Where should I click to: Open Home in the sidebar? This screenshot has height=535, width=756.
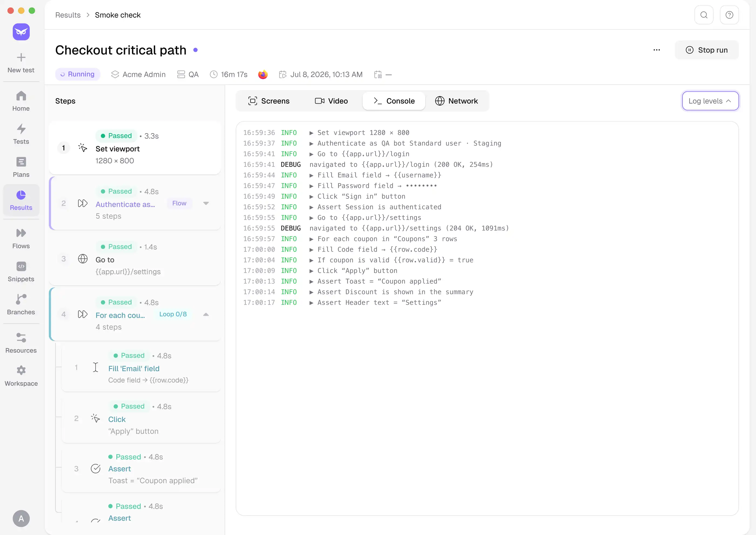pos(21,101)
